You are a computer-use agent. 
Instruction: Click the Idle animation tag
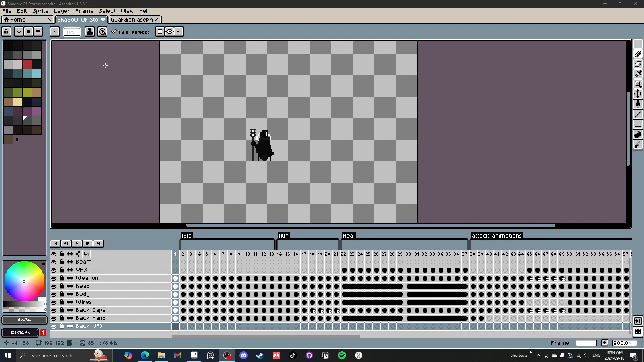pyautogui.click(x=186, y=236)
